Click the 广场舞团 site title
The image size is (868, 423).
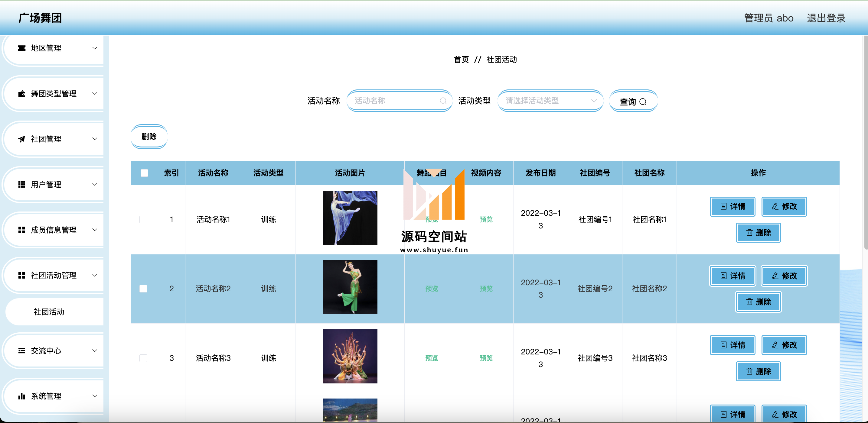[40, 18]
